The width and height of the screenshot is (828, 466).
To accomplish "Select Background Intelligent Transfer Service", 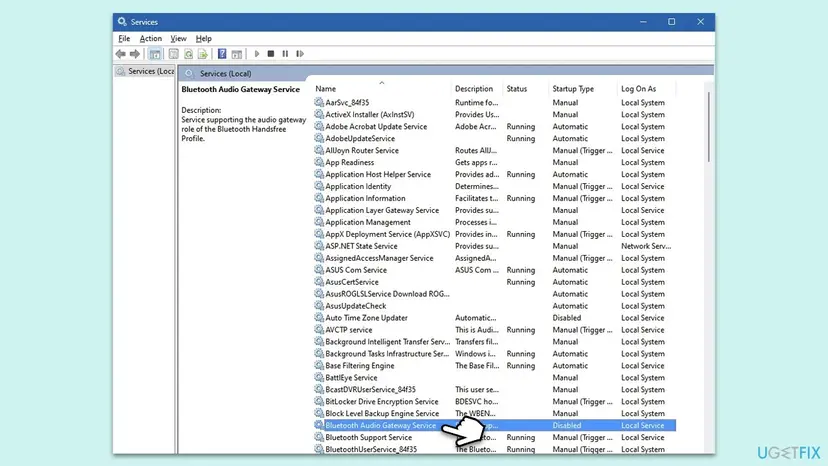I will coord(494,342).
